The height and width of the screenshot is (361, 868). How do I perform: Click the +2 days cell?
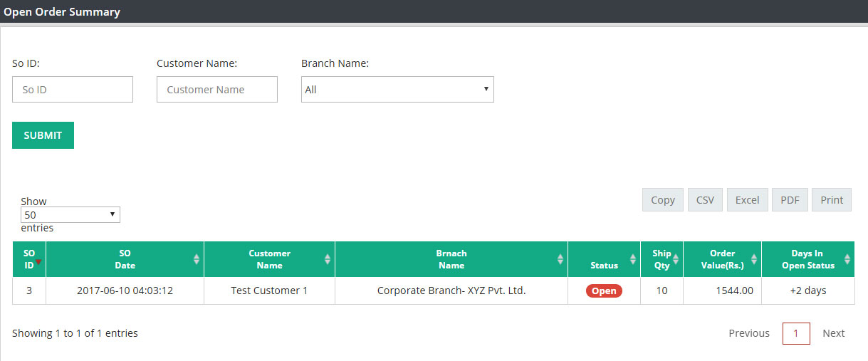pos(808,291)
